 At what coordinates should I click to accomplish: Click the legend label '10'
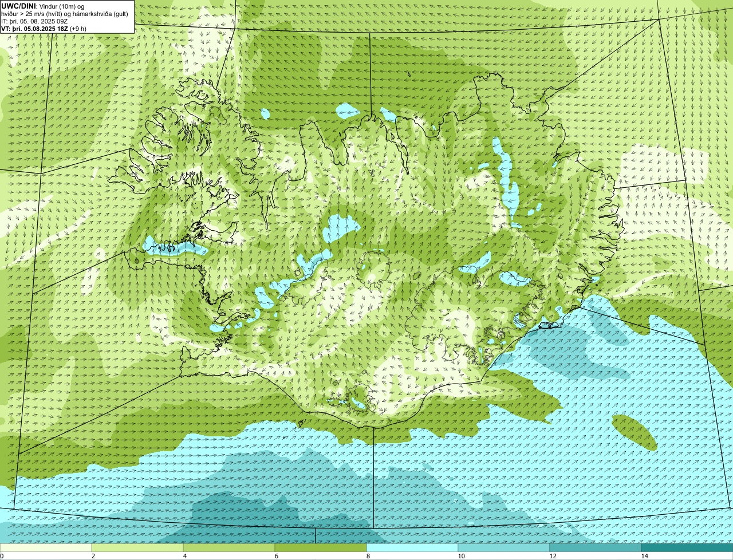tap(461, 556)
